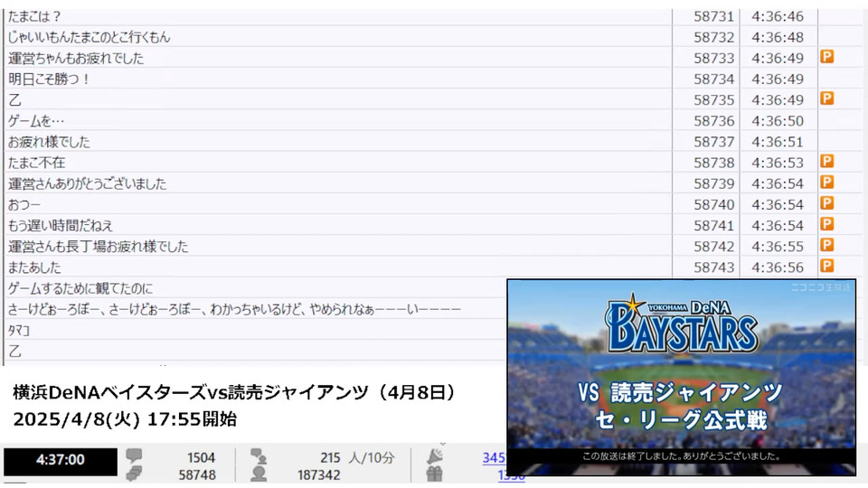Select comment 'またあした'
868x488 pixels.
pos(34,267)
